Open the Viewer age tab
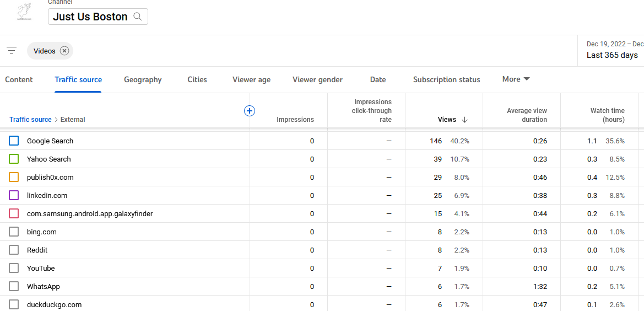Image resolution: width=644 pixels, height=311 pixels. 251,80
